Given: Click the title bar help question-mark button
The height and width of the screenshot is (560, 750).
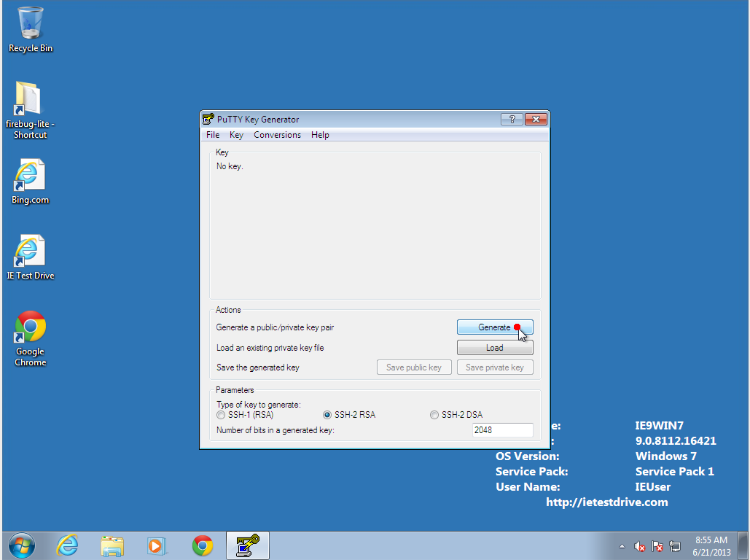Looking at the screenshot, I should [x=512, y=119].
